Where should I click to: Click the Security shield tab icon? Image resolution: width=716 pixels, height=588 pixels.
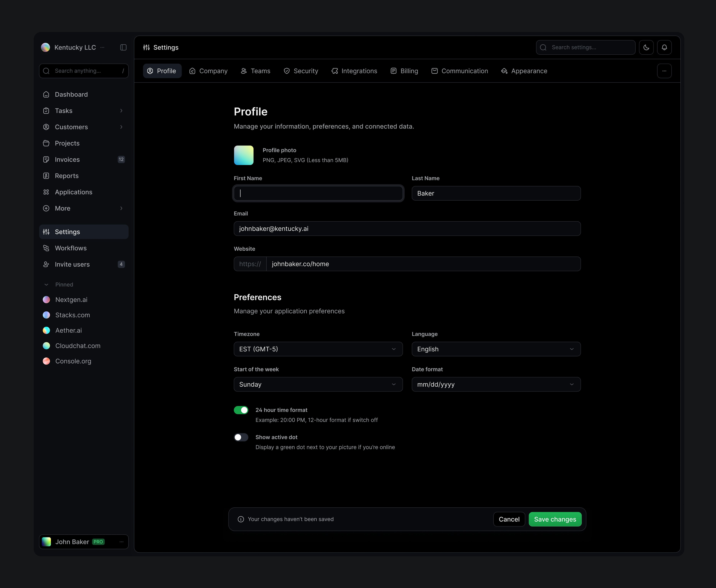pyautogui.click(x=287, y=71)
